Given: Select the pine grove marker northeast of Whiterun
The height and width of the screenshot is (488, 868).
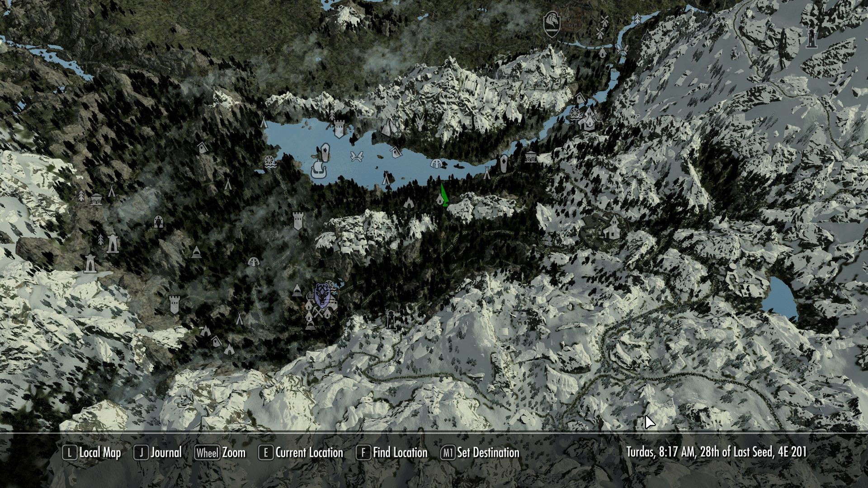Looking at the screenshot, I should 637,19.
